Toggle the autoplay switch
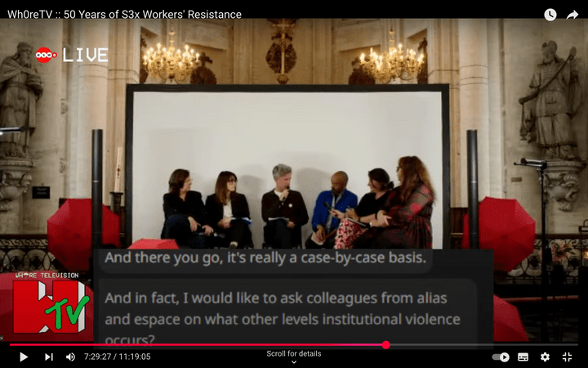The height and width of the screenshot is (368, 588). pyautogui.click(x=501, y=357)
